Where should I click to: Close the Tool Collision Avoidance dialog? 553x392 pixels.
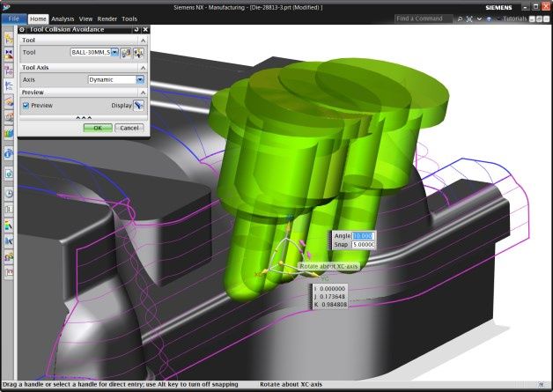point(145,29)
